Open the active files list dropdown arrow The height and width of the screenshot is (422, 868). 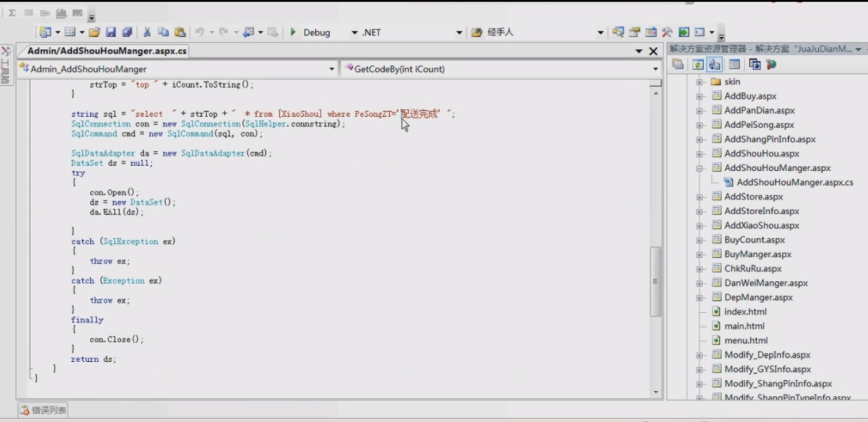coord(639,52)
